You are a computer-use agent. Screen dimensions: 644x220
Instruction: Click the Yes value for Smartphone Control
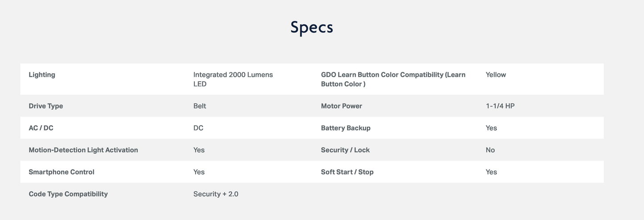[x=199, y=172]
